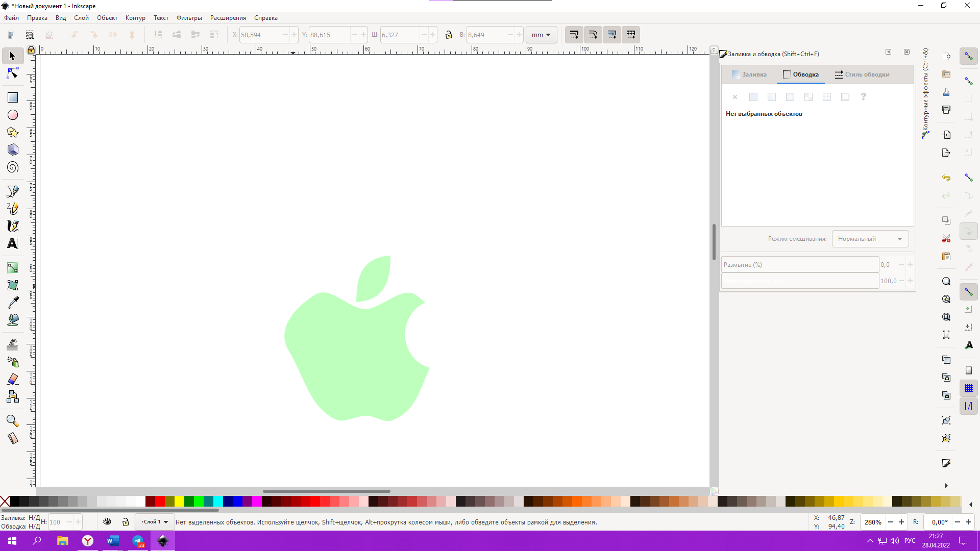This screenshot has width=980, height=551.
Task: Select the Measure ruler tool
Action: pyautogui.click(x=12, y=438)
